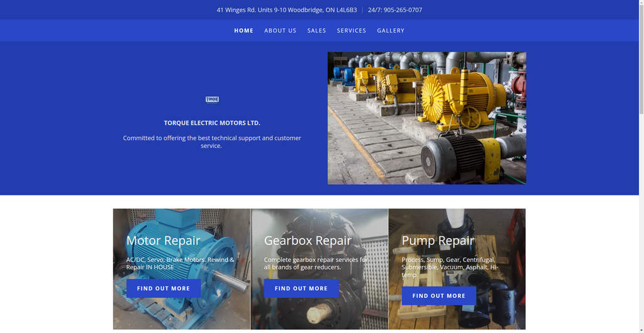Click the 'Committed to offering the best' tagline
Screen dimensions: 644x333
[212, 142]
